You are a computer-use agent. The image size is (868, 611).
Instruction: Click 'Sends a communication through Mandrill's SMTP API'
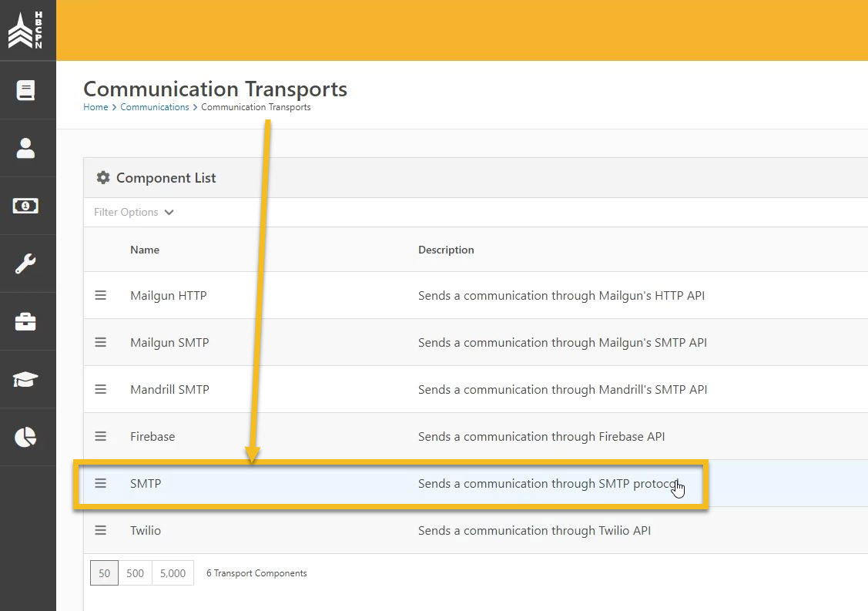click(x=562, y=389)
